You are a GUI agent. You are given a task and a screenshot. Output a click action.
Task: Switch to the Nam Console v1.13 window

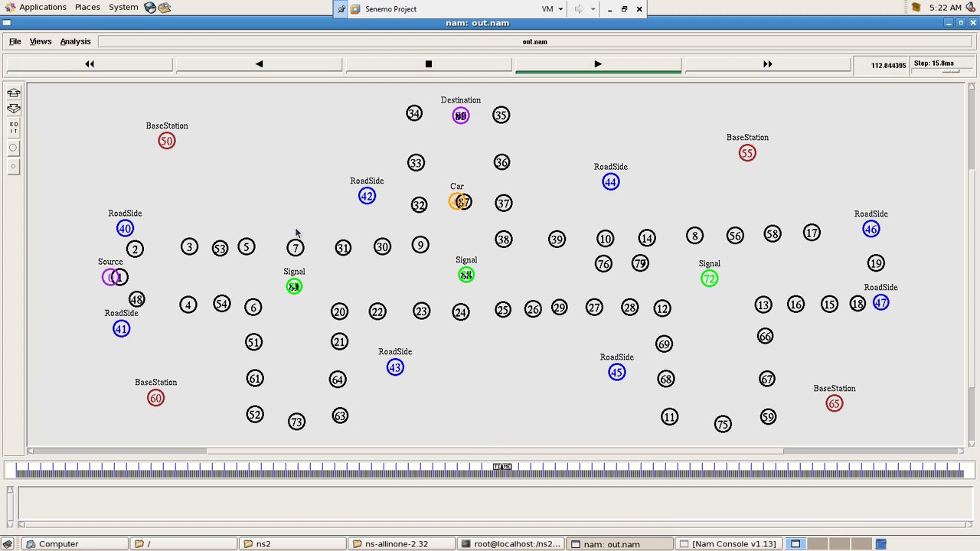[727, 544]
